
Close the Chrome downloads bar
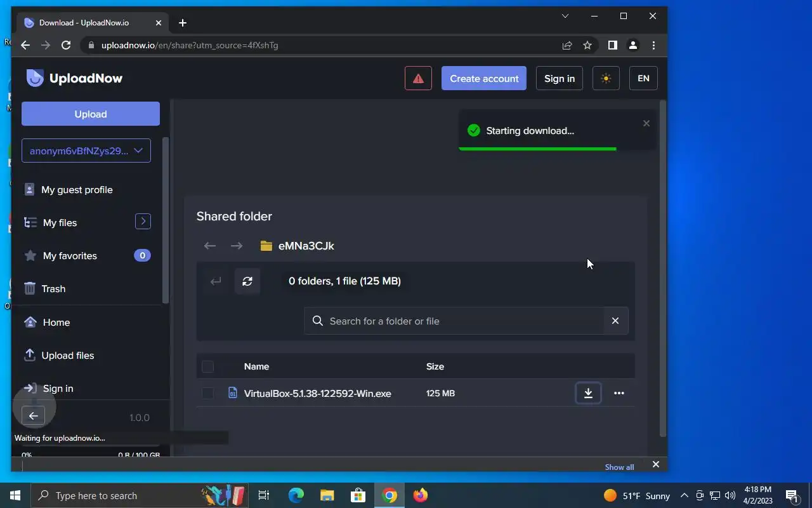click(656, 464)
